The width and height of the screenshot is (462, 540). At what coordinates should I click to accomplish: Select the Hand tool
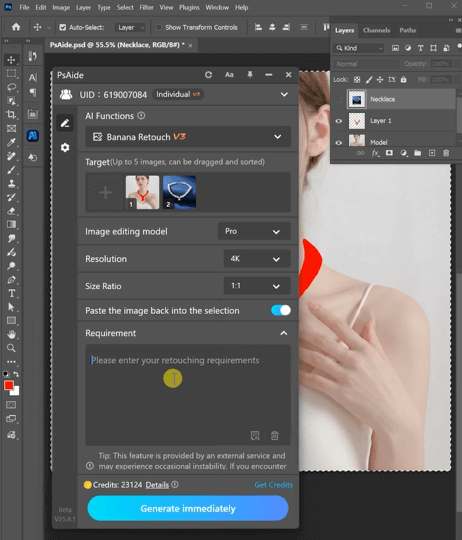11,334
